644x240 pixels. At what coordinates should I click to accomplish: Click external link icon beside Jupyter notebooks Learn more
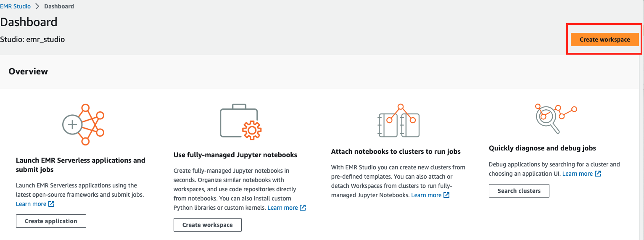(303, 208)
